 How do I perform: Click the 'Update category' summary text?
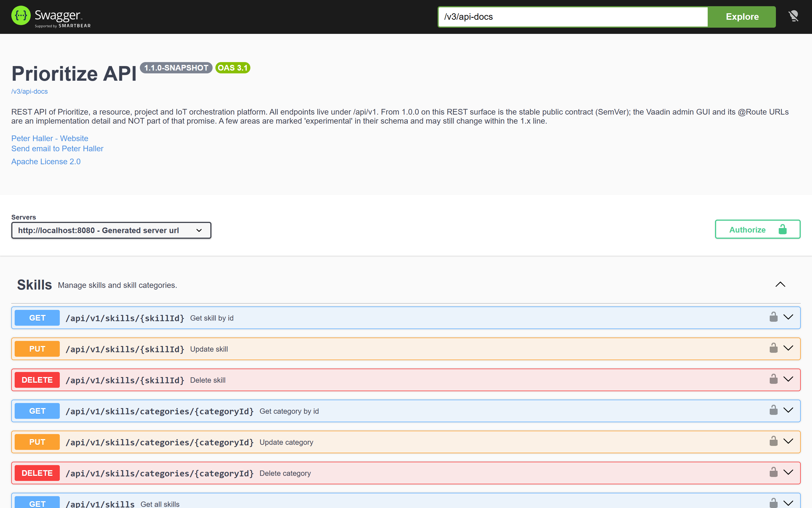pyautogui.click(x=286, y=443)
